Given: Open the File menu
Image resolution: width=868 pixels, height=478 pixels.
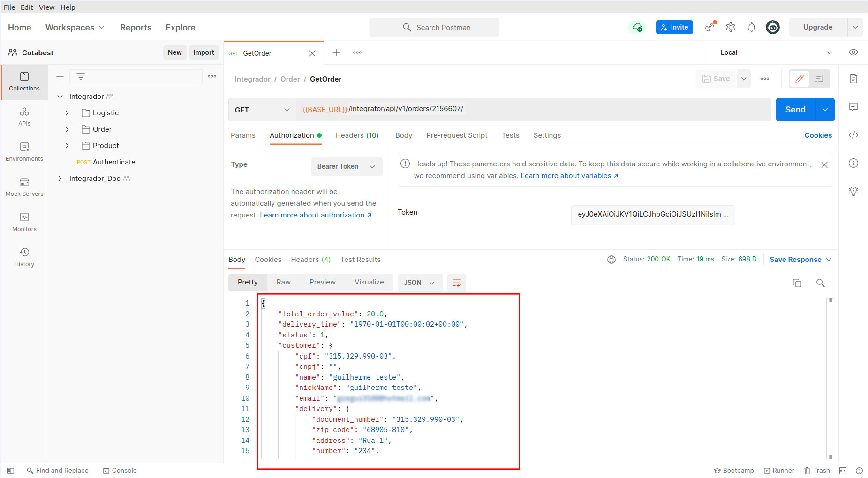Looking at the screenshot, I should pyautogui.click(x=9, y=7).
